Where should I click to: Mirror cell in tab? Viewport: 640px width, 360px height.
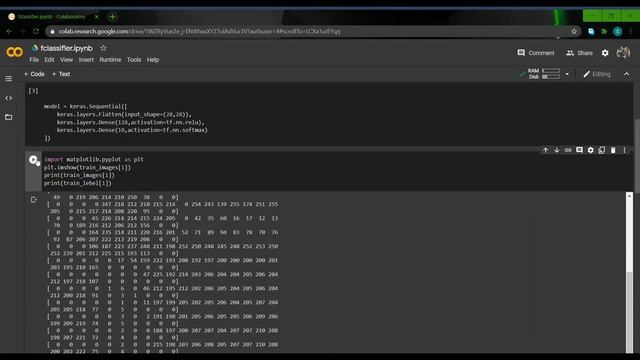tap(602, 150)
